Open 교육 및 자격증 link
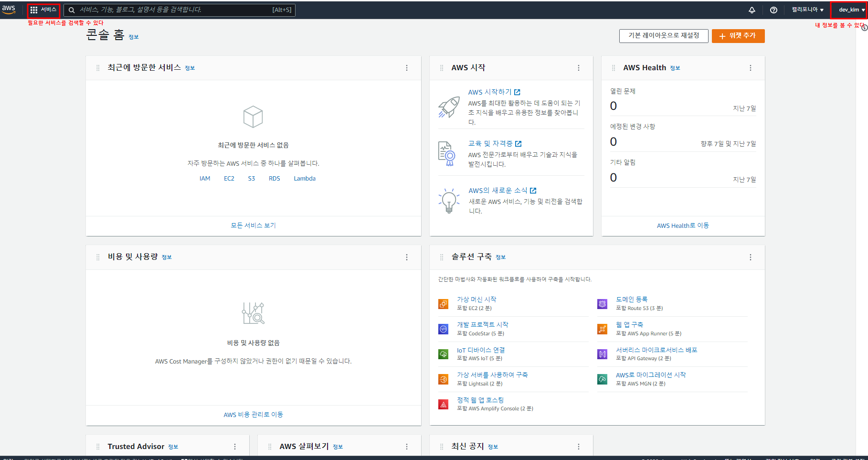The height and width of the screenshot is (460, 868). click(495, 144)
